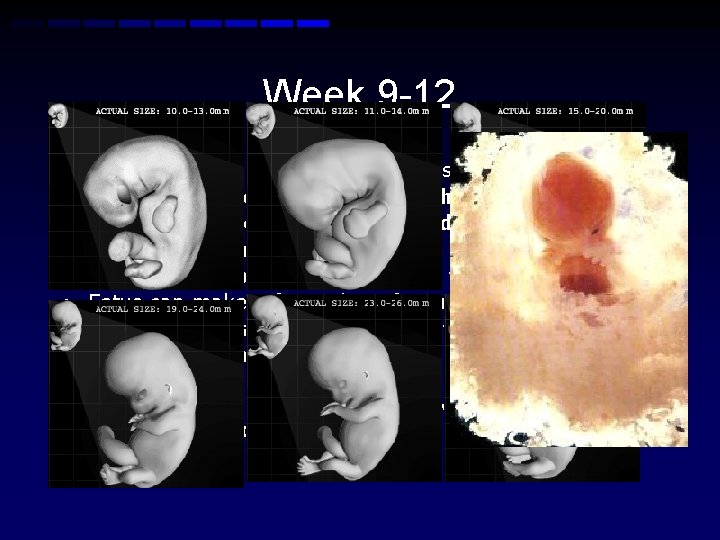Click small inset embryo in 15.0-20.0mm panel
The width and height of the screenshot is (720, 540).
point(467,118)
